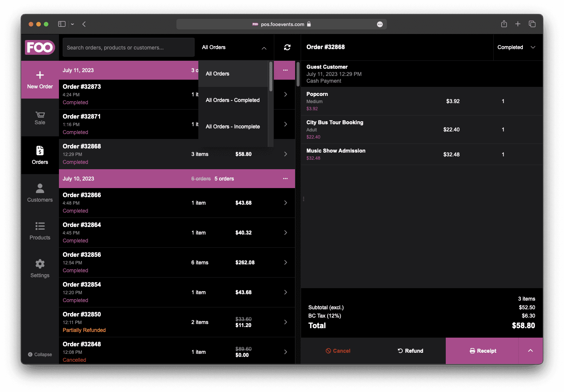
Task: Choose All Orders - Incomplete filter
Action: pyautogui.click(x=233, y=127)
